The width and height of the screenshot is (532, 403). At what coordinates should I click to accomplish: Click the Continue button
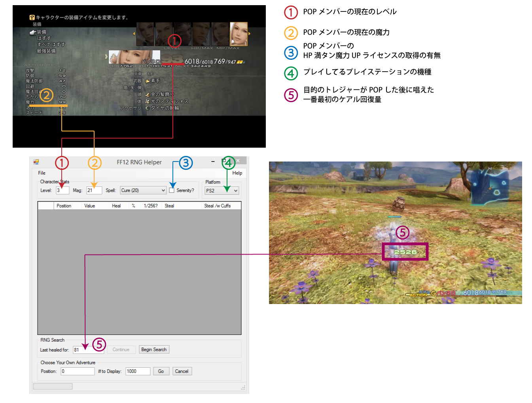coord(121,350)
